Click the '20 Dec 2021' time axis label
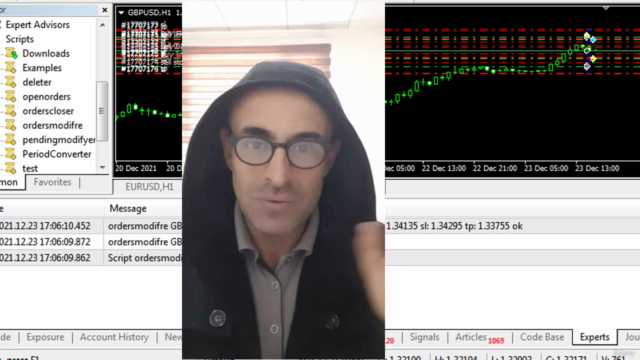640x360 pixels. pyautogui.click(x=136, y=168)
